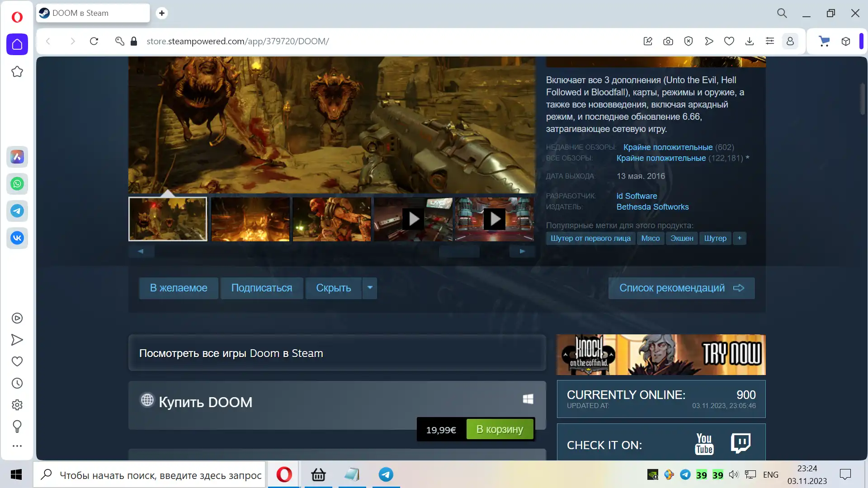
Task: Select the Мясо tag
Action: (650, 238)
